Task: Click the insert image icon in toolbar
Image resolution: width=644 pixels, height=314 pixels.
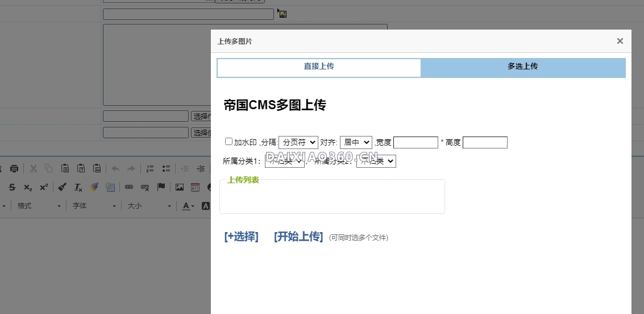Action: click(180, 187)
